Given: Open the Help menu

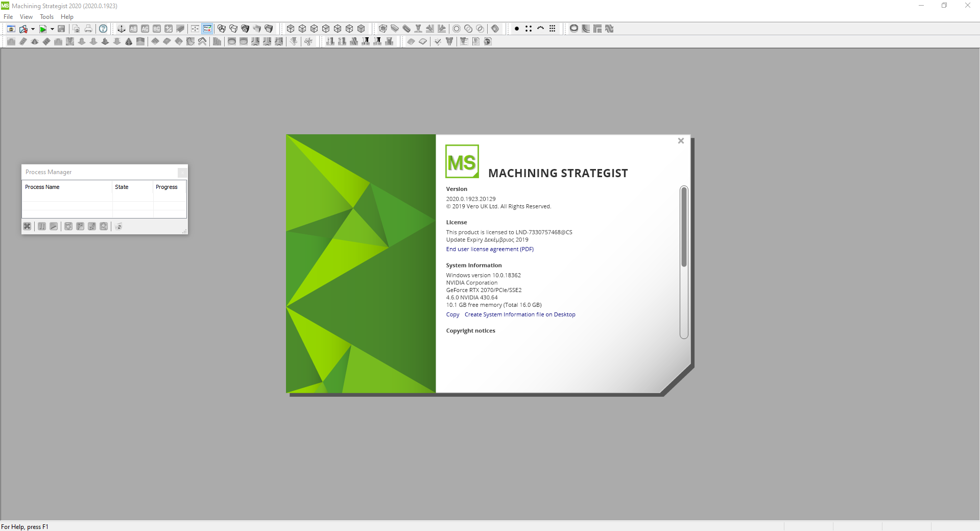Looking at the screenshot, I should pyautogui.click(x=67, y=17).
